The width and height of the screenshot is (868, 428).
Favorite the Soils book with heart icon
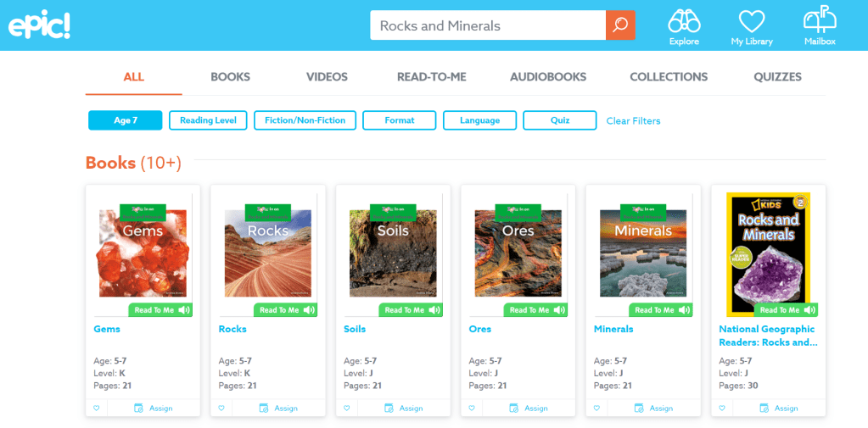point(347,409)
